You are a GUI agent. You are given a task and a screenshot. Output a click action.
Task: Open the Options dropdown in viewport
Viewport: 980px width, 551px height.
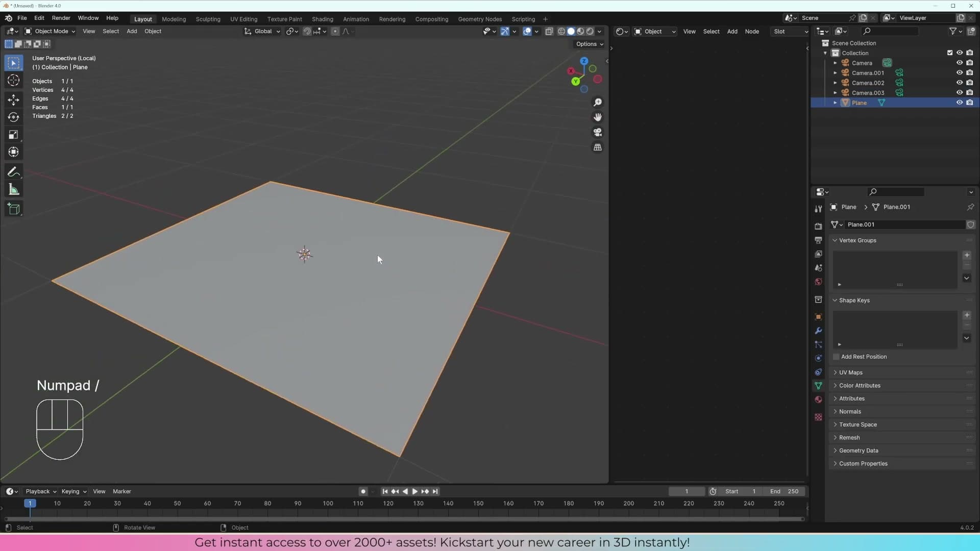point(590,44)
